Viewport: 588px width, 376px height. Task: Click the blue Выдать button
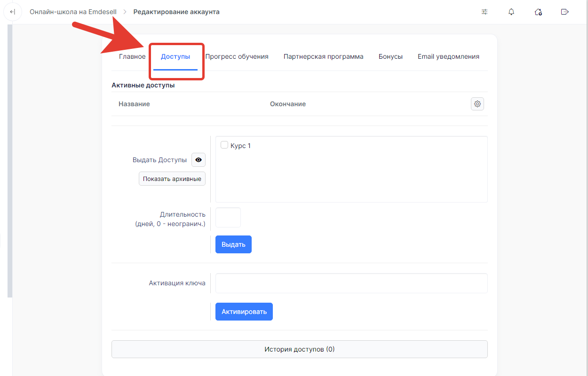coord(233,244)
